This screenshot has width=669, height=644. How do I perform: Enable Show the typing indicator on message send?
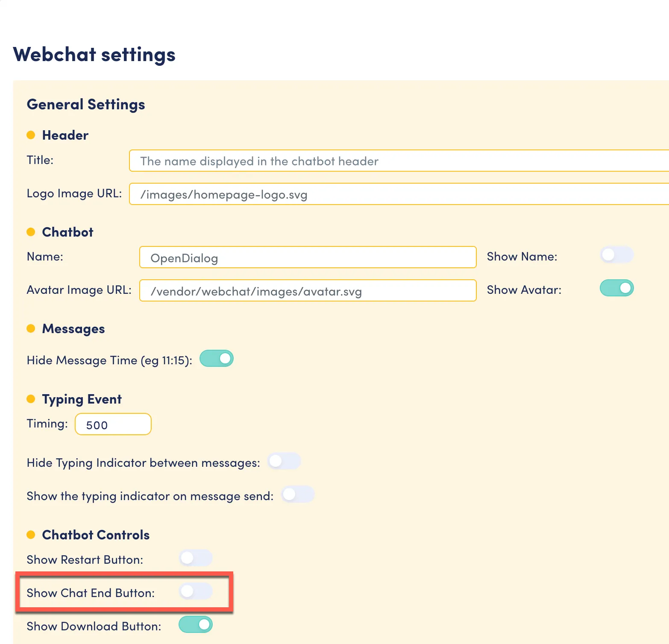[x=298, y=495]
